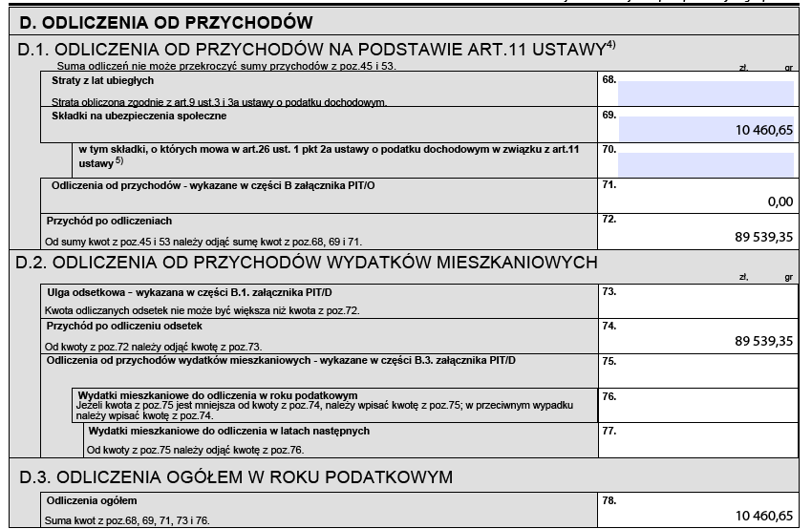The image size is (812, 529).
Task: Click note Suma odliczeń nie może przekroczyć
Action: [x=226, y=66]
